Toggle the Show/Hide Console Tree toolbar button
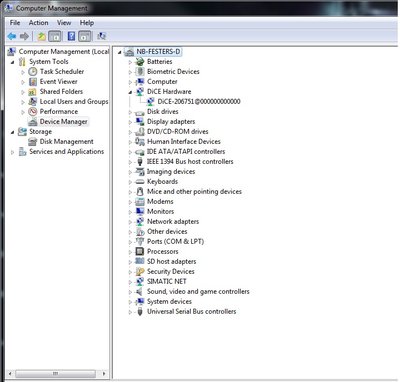This screenshot has width=400, height=382. (55, 36)
